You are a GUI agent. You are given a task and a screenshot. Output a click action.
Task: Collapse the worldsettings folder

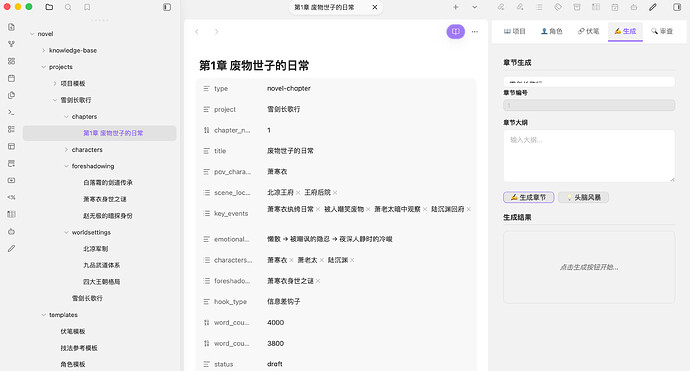click(66, 232)
